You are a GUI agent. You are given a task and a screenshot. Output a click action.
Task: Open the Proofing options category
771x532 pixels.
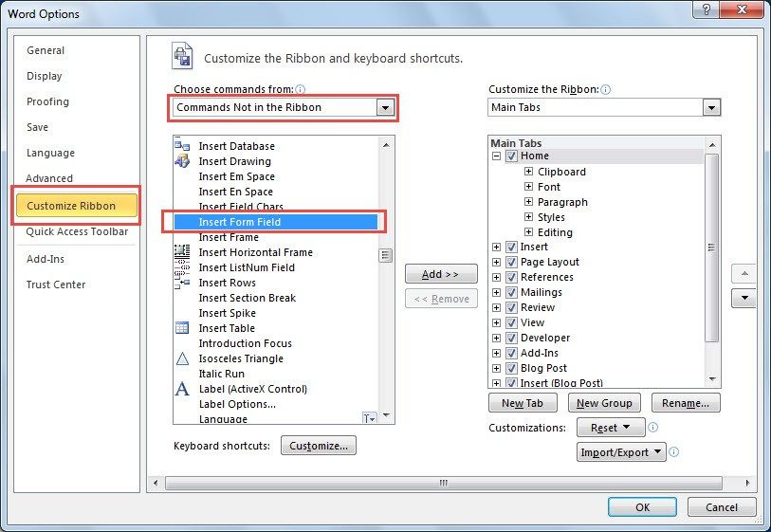coord(47,101)
